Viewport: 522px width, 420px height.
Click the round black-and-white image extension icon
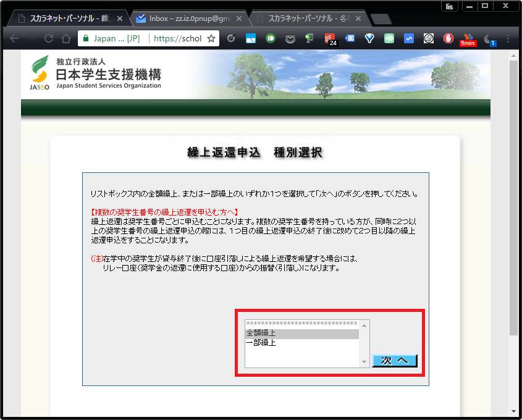[429, 39]
